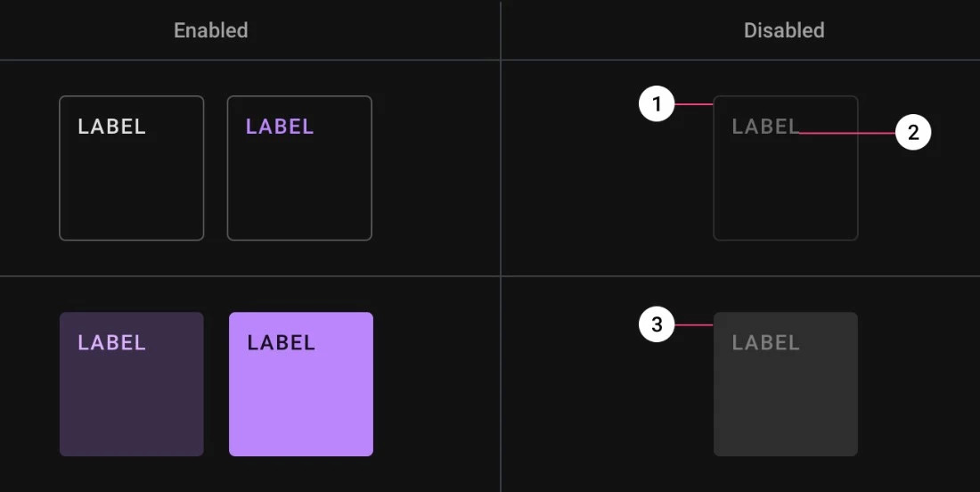
Task: Click LABEL text inside dark purple card
Action: coord(111,342)
